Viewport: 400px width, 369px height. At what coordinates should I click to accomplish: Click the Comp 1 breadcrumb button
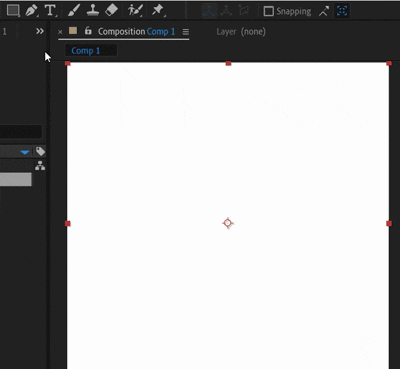coord(86,51)
